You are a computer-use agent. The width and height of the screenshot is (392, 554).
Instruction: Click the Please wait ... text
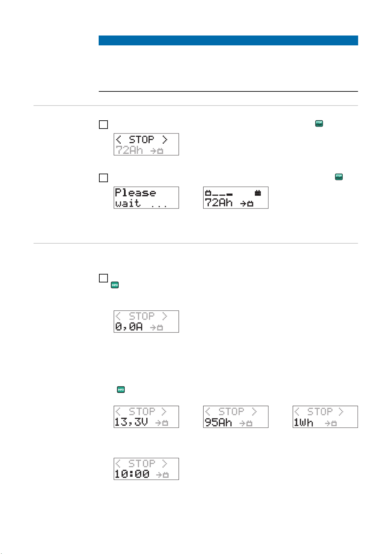point(141,198)
